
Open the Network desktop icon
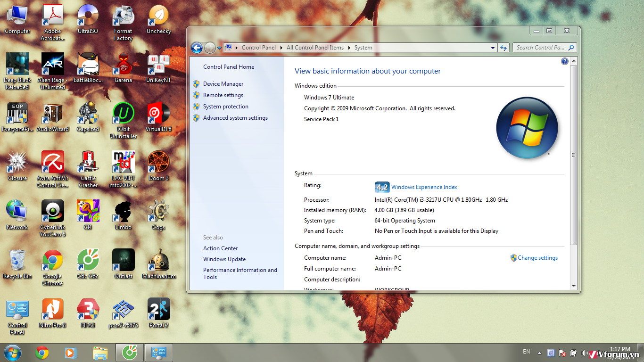[17, 215]
